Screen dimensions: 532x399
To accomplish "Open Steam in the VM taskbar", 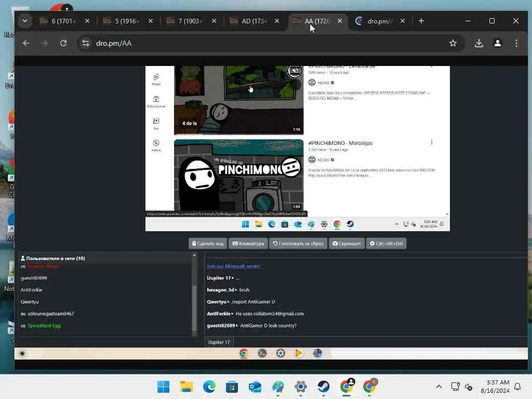I will pyautogui.click(x=350, y=224).
